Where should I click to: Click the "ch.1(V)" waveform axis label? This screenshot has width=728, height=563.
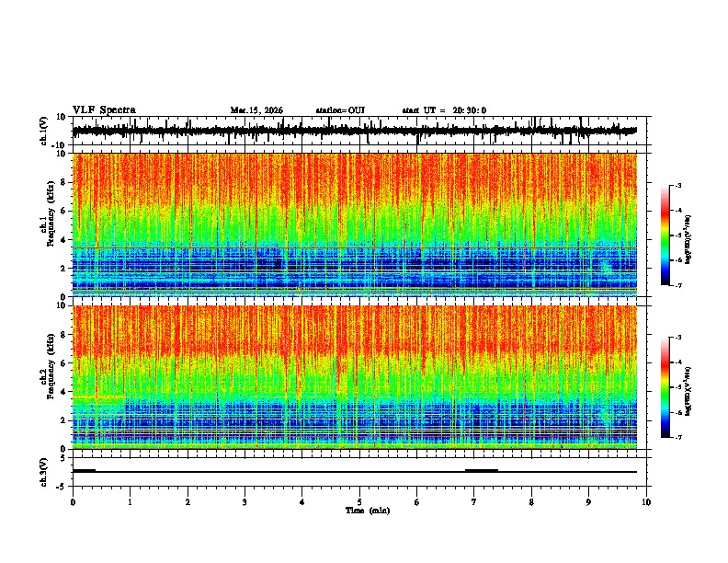(x=44, y=131)
